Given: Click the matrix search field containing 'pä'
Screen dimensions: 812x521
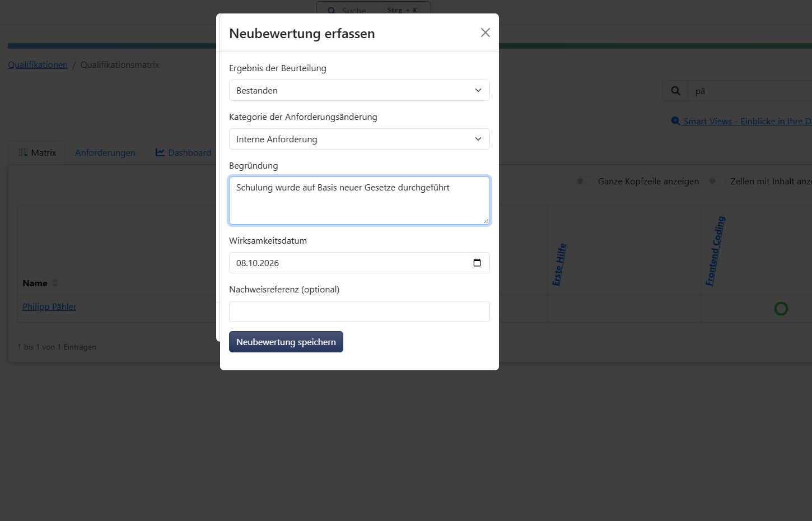Looking at the screenshot, I should [x=750, y=91].
